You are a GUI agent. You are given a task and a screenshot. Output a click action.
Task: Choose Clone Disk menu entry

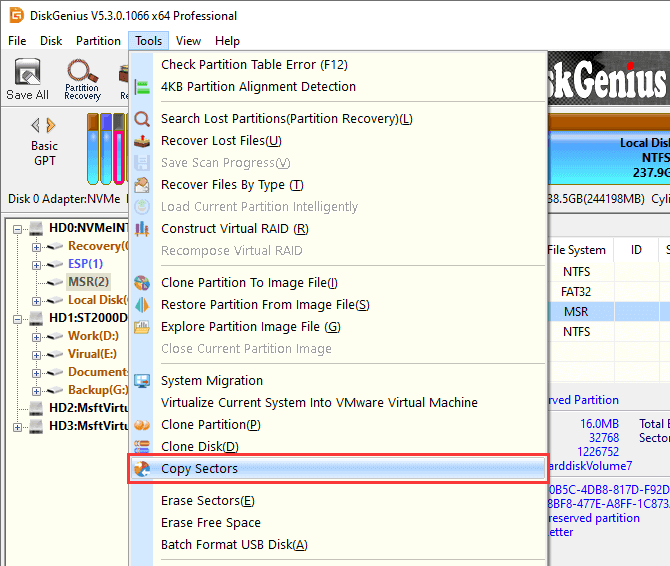(x=199, y=447)
